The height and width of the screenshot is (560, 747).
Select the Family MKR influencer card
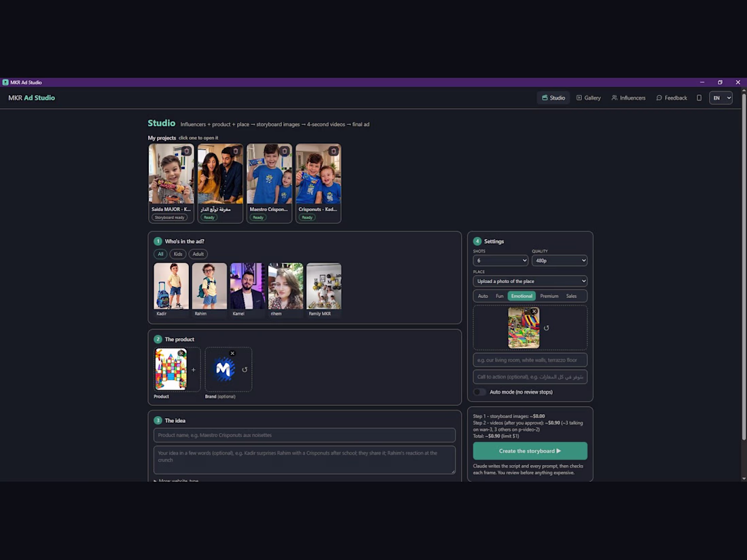323,290
